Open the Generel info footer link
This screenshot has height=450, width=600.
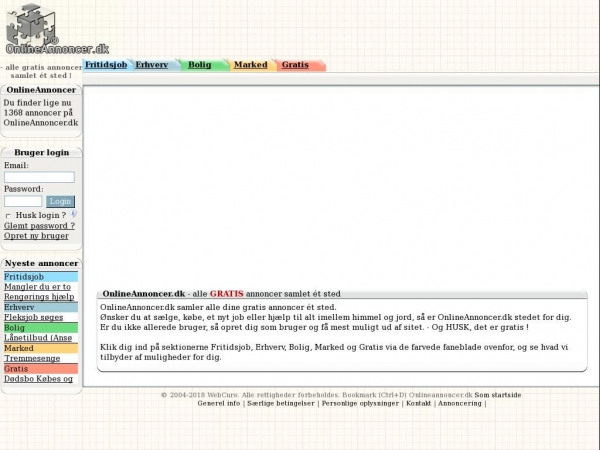(x=219, y=403)
